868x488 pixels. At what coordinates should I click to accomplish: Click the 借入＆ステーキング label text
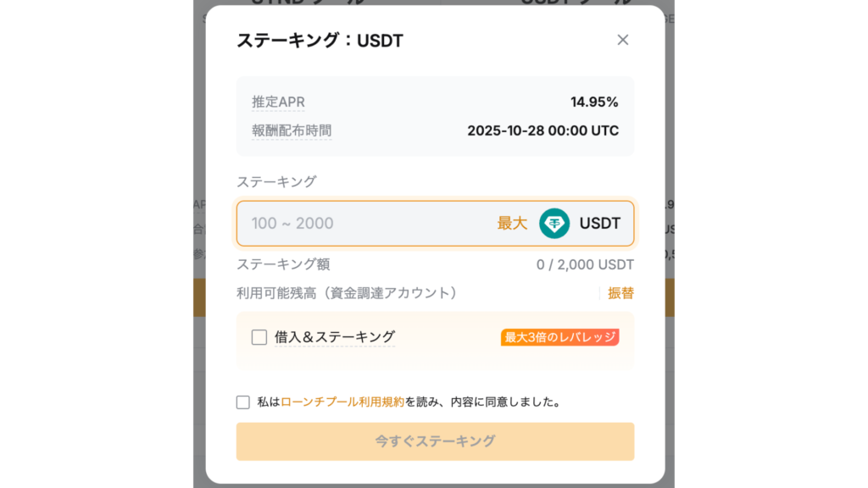(x=335, y=337)
